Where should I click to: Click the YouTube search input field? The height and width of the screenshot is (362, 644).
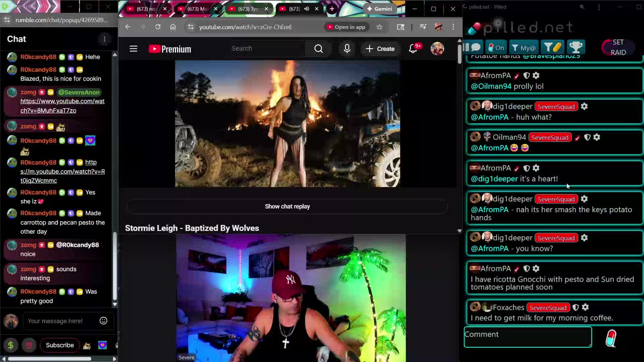pyautogui.click(x=267, y=49)
